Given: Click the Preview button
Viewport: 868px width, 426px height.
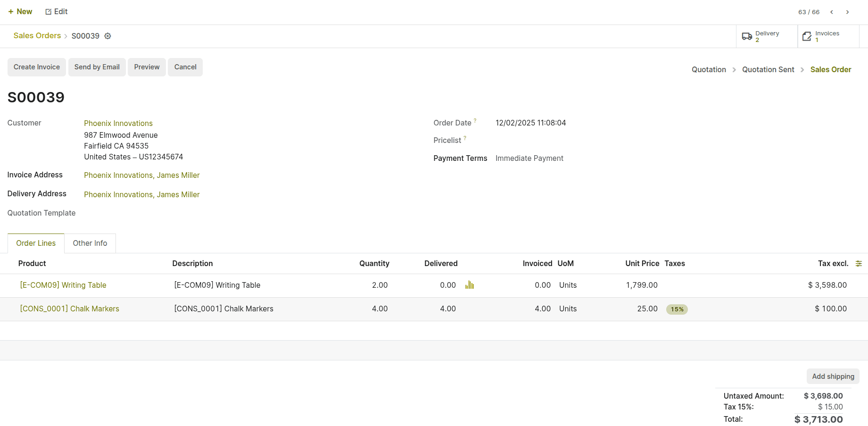Looking at the screenshot, I should click(x=147, y=67).
